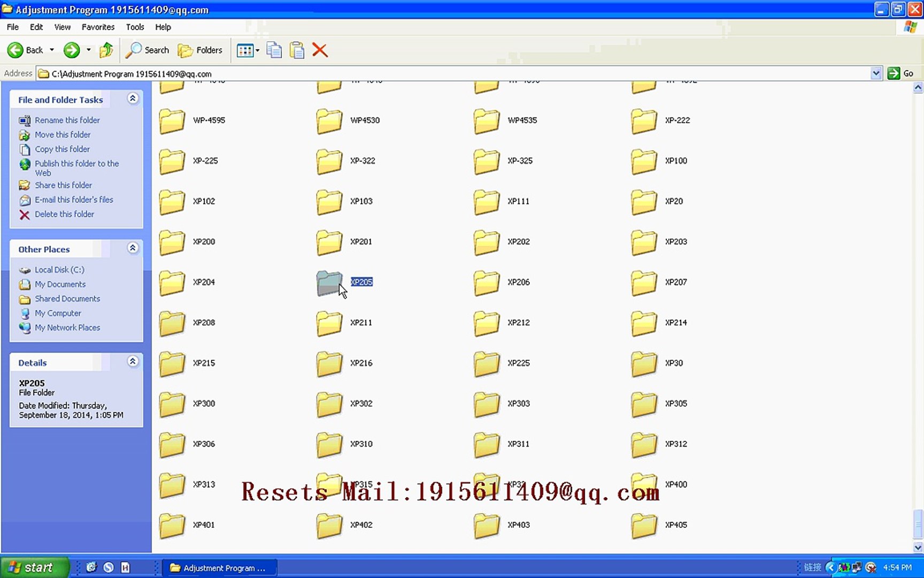The image size is (924, 578).
Task: Click Rename this folder
Action: click(67, 120)
